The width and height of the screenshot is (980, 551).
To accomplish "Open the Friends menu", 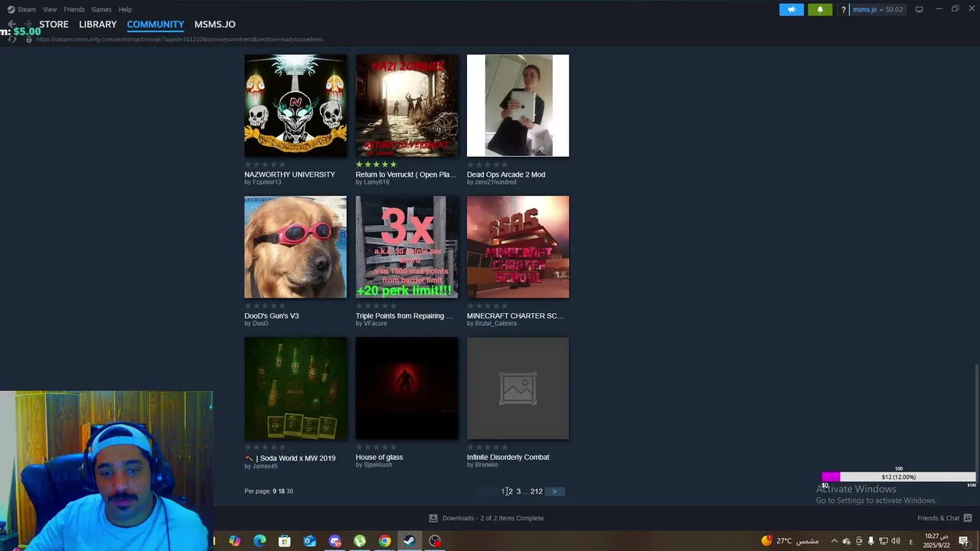I will (x=74, y=9).
